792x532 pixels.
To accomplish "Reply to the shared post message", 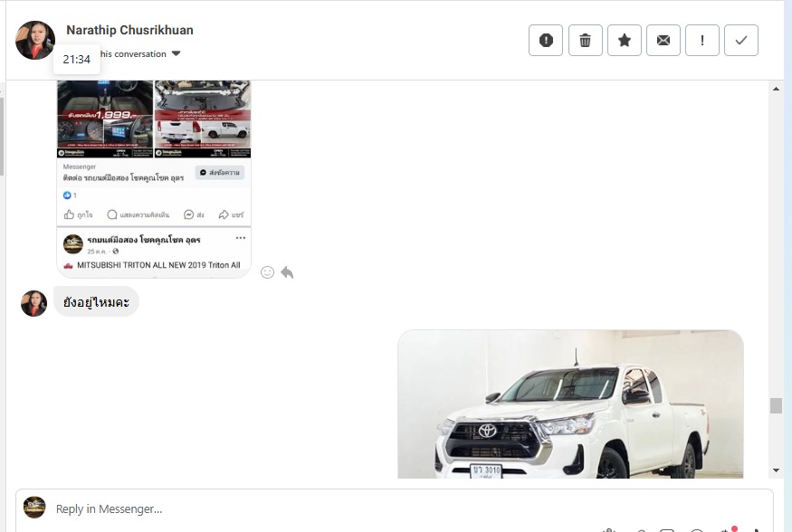I will tap(287, 272).
